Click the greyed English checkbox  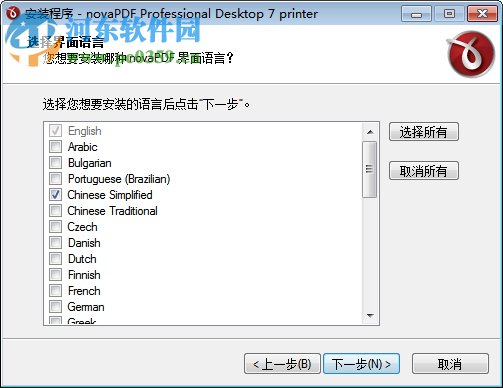click(55, 130)
